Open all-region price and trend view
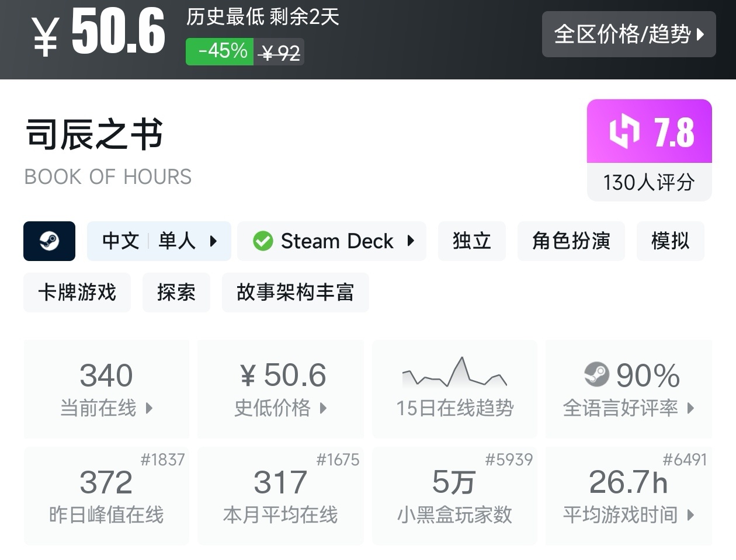The height and width of the screenshot is (560, 736). 629,34
